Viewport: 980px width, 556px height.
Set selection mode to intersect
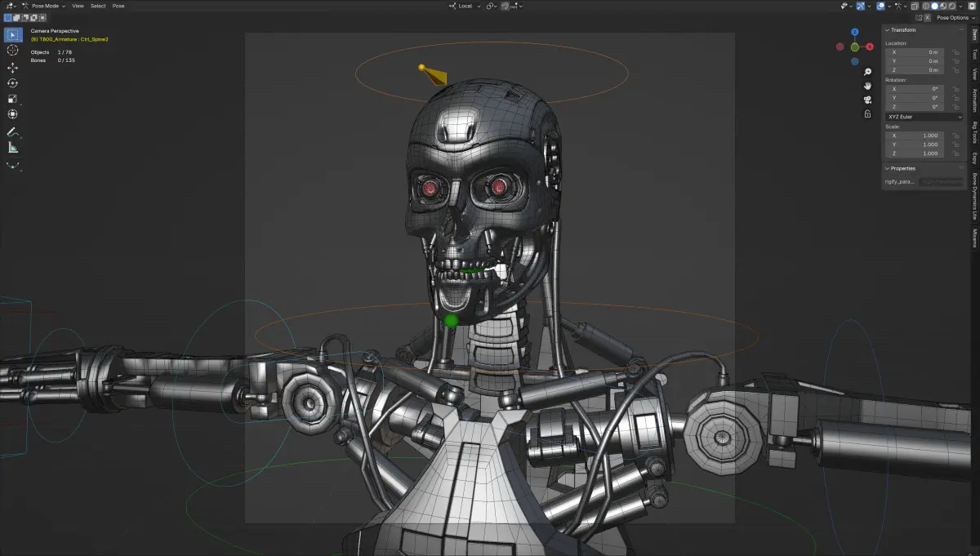(x=42, y=18)
